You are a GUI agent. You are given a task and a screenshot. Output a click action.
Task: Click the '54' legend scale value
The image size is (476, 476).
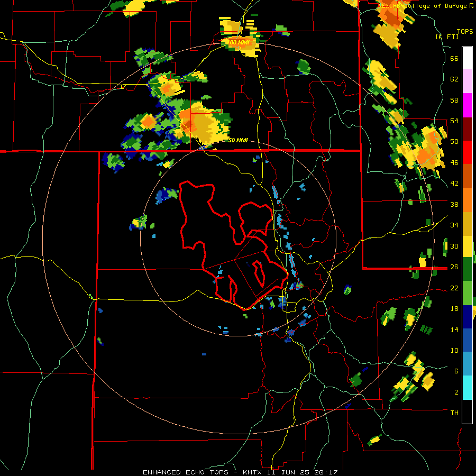coord(454,121)
